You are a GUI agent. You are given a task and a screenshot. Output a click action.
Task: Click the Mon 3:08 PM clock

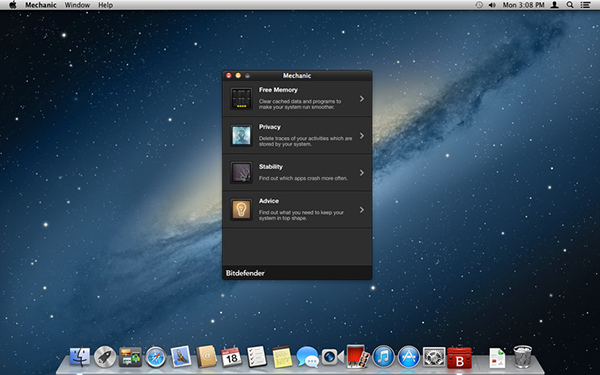pyautogui.click(x=523, y=5)
